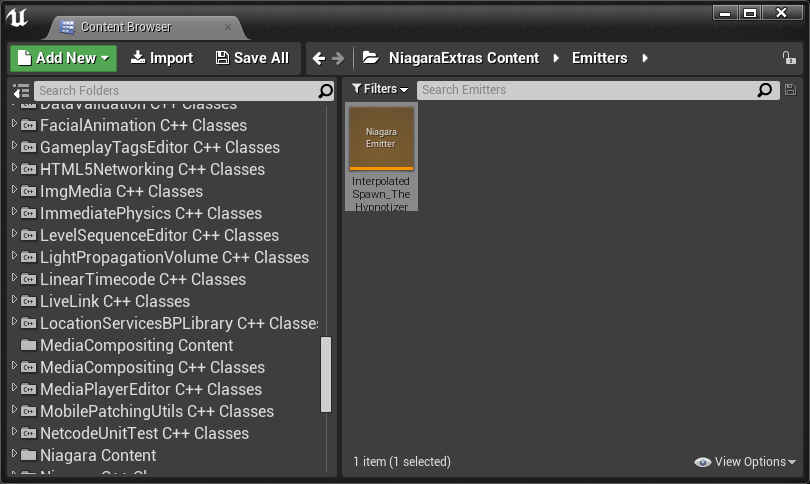
Task: Click NiagaraExtras Content breadcrumb
Action: tap(463, 58)
